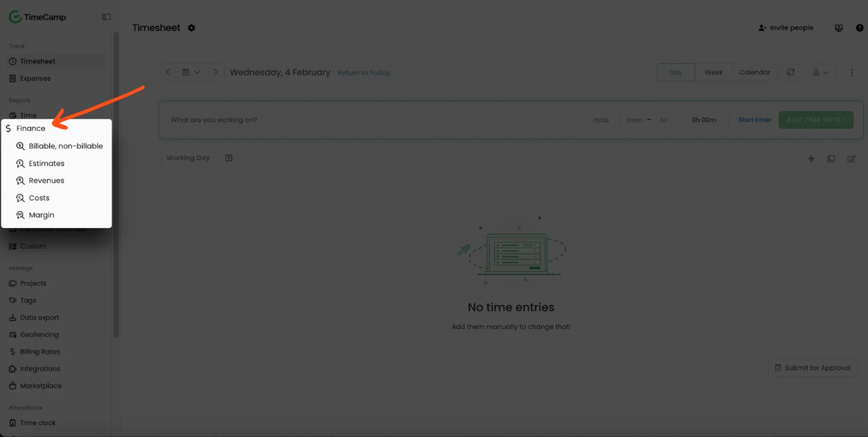This screenshot has width=868, height=437.
Task: Go to the next day arrow
Action: tap(215, 72)
